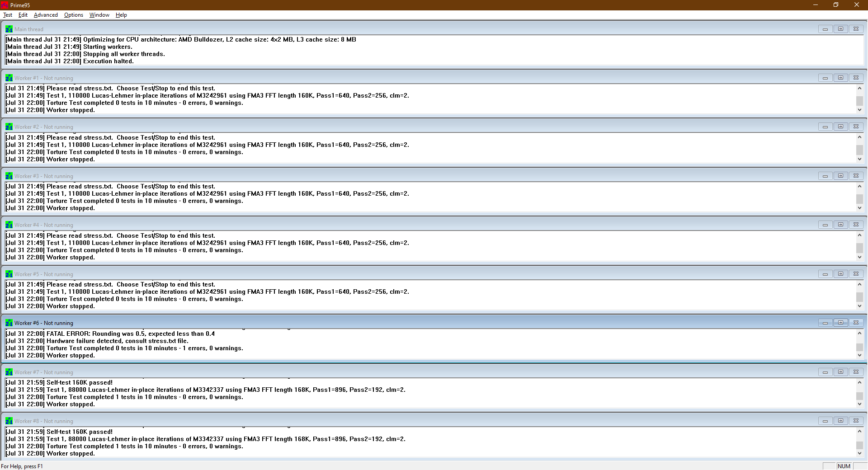Maximize the Main thread child window

(x=840, y=29)
